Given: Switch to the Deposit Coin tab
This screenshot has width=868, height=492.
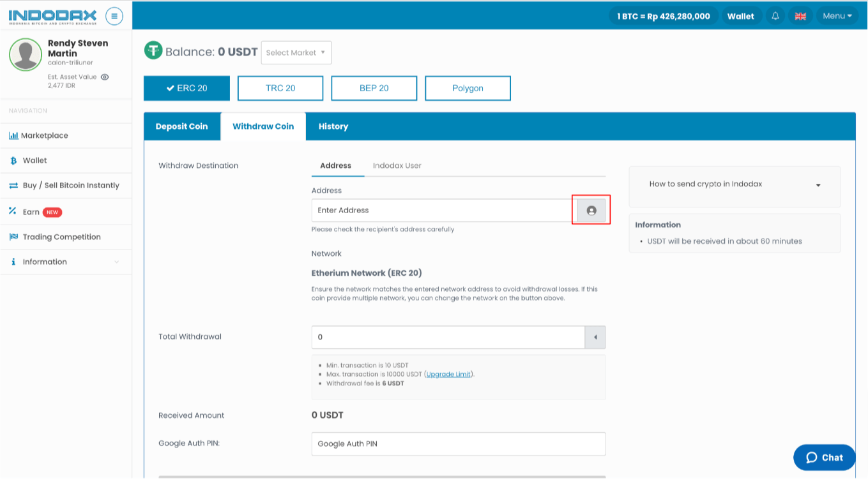Looking at the screenshot, I should [181, 126].
